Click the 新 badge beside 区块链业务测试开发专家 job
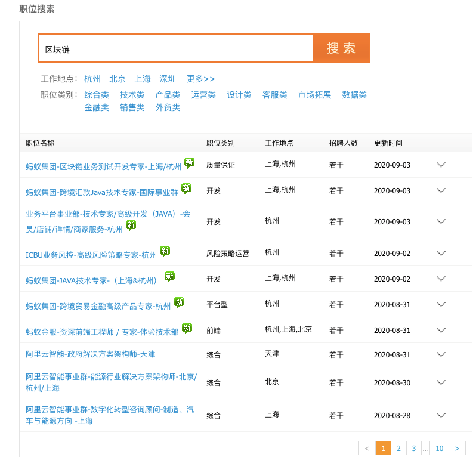476x457 pixels. pyautogui.click(x=189, y=162)
